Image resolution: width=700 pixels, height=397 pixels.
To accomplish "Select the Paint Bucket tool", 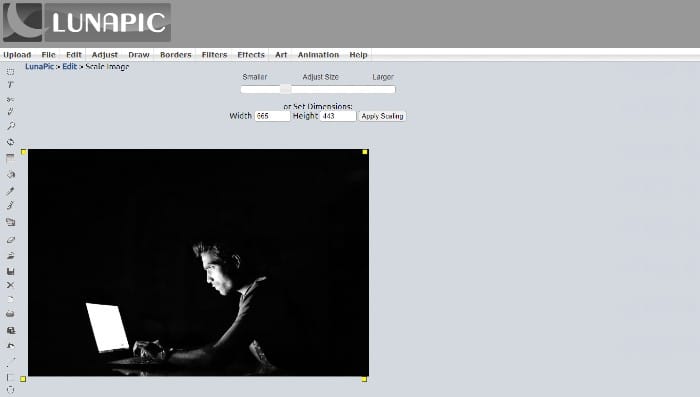I will point(10,175).
